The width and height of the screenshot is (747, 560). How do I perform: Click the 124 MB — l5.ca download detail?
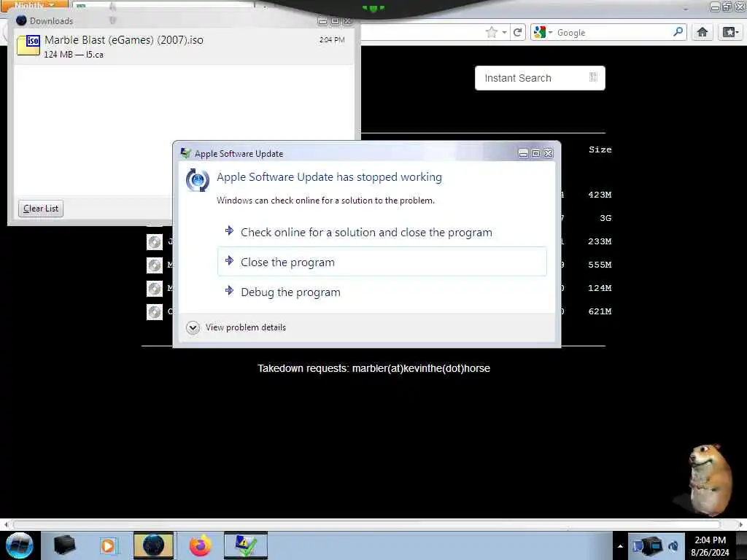(x=74, y=55)
